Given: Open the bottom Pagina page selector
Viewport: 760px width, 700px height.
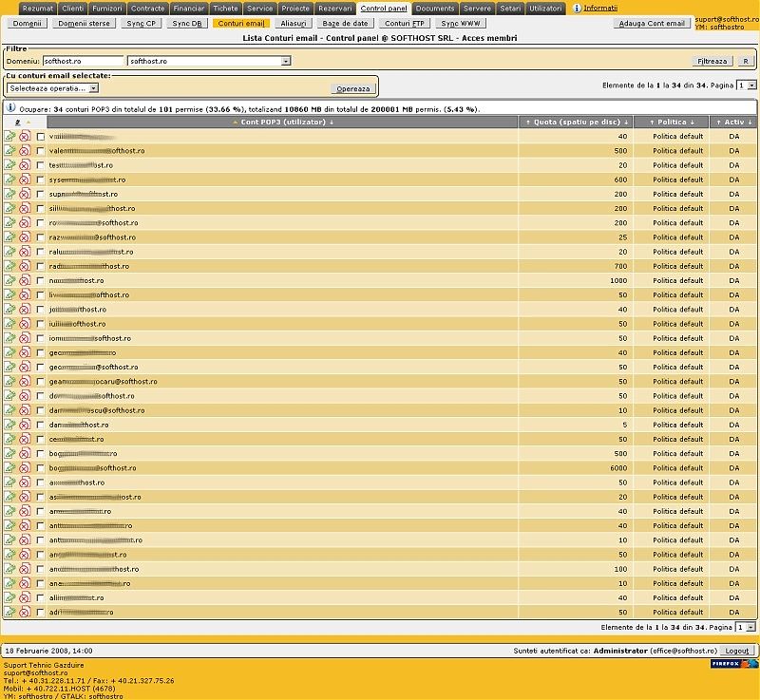Looking at the screenshot, I should (x=746, y=627).
